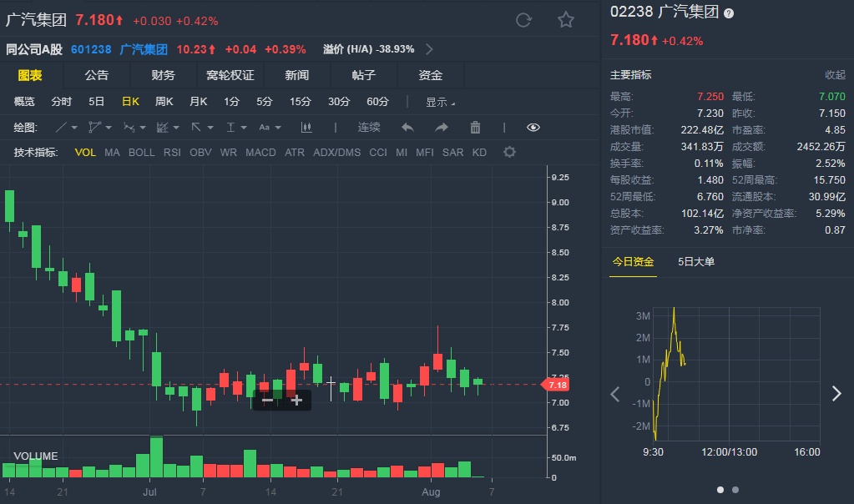Collapse key indicators with 收起
854x504 pixels.
pyautogui.click(x=835, y=75)
